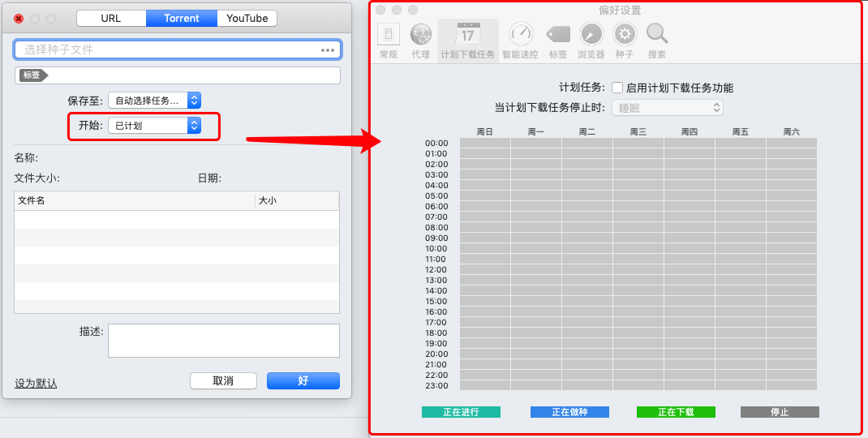
Task: Click the 选择种子文件 input field
Action: point(177,49)
